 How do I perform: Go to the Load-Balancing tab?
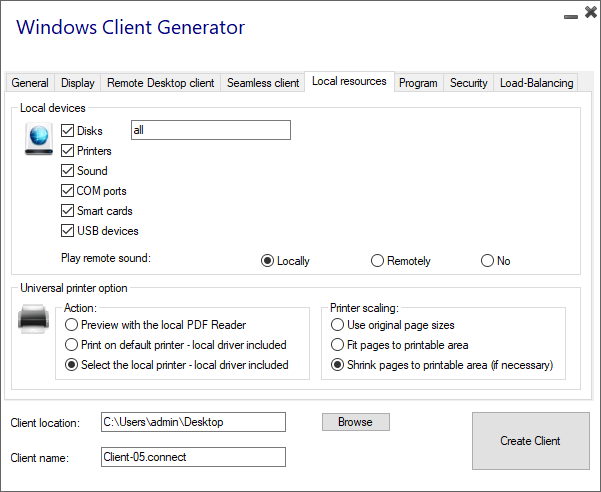coord(536,83)
